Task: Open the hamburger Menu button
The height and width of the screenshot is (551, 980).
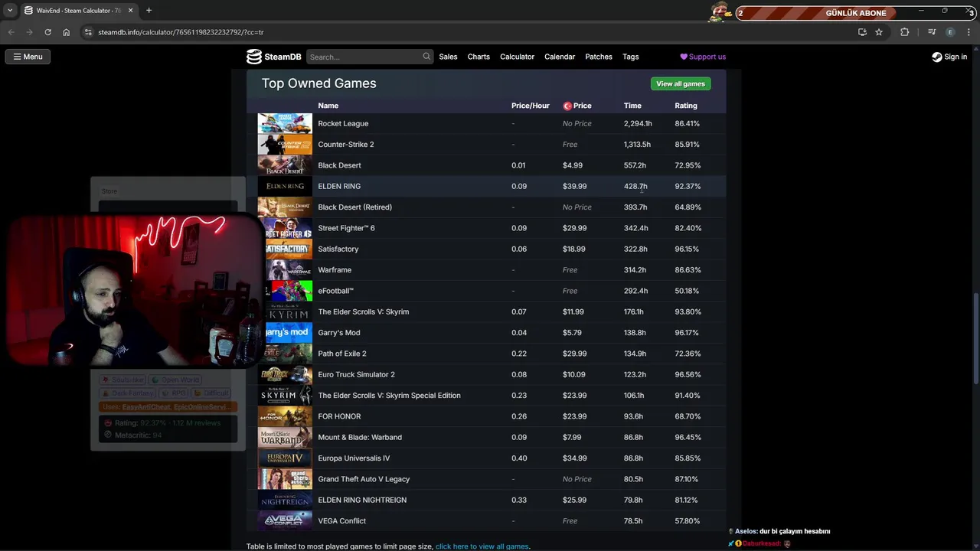Action: coord(28,57)
